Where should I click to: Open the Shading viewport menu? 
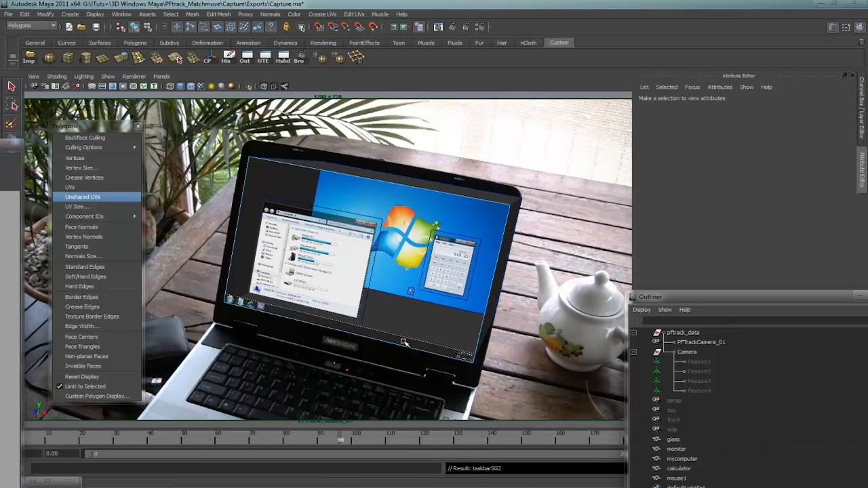pyautogui.click(x=57, y=77)
